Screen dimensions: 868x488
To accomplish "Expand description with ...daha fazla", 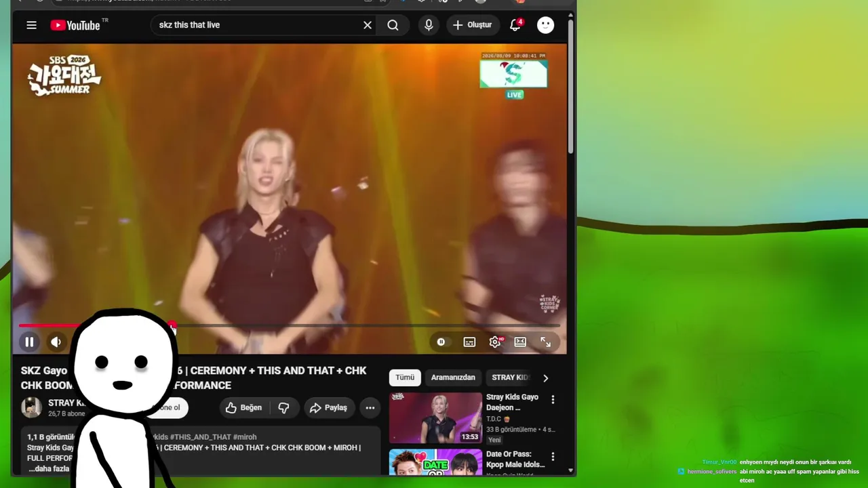I will [x=48, y=469].
